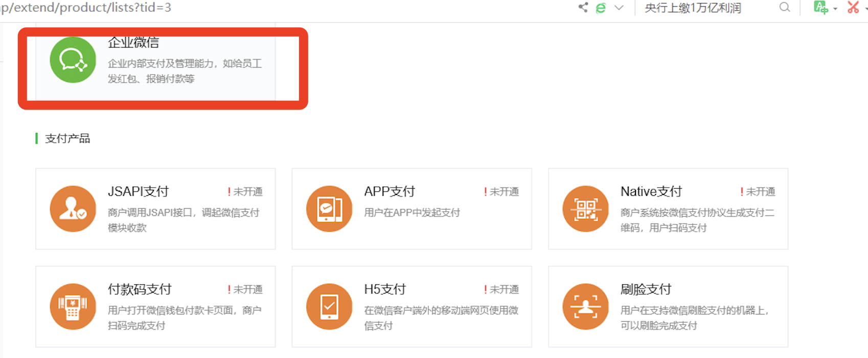
Task: Open the 企业微信 card title
Action: point(133,42)
